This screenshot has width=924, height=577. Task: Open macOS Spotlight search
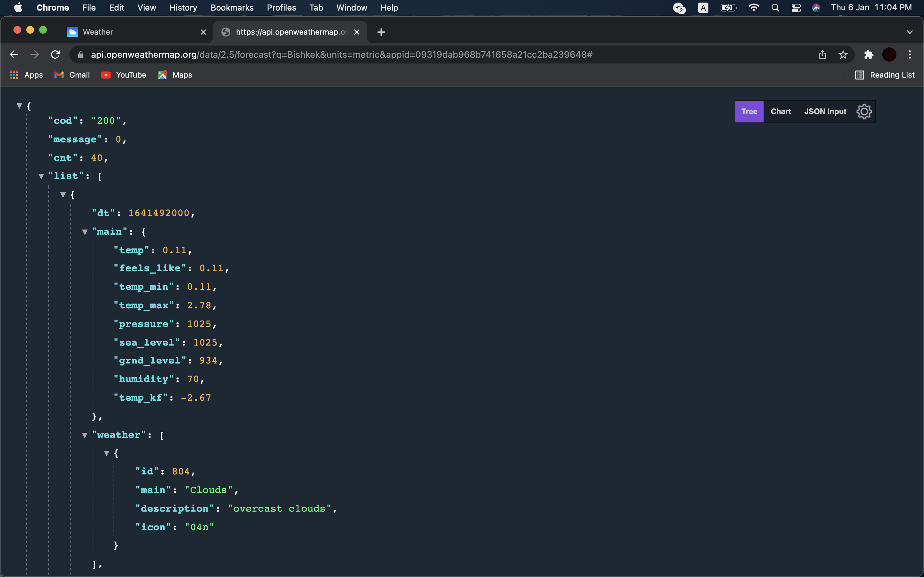pyautogui.click(x=775, y=8)
